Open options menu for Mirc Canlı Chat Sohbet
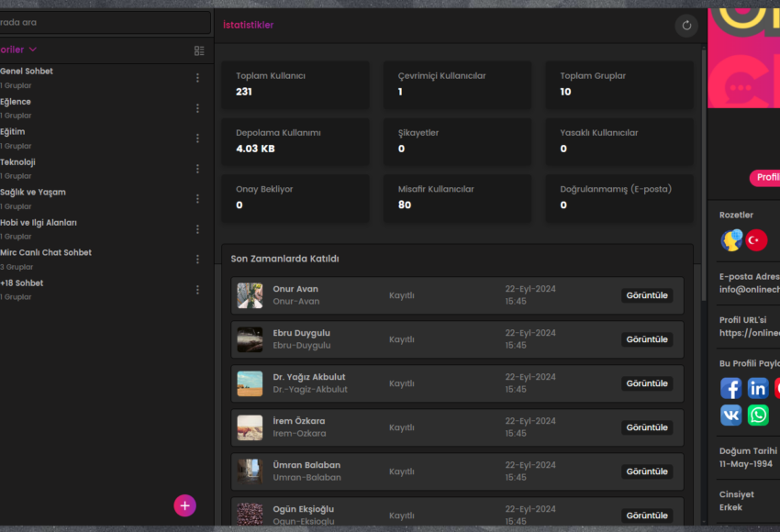 click(197, 260)
